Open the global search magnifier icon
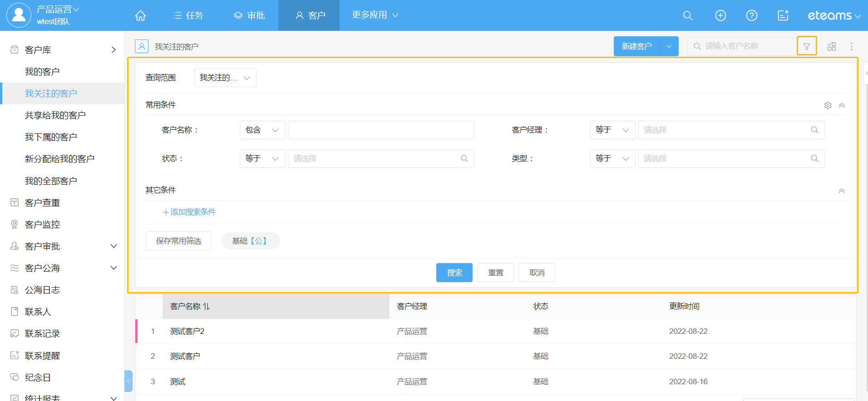 click(688, 15)
